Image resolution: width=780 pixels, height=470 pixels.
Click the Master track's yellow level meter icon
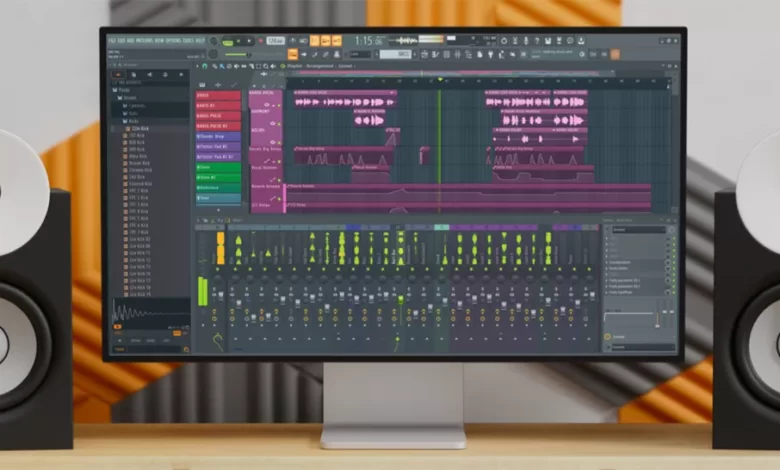pos(220,249)
